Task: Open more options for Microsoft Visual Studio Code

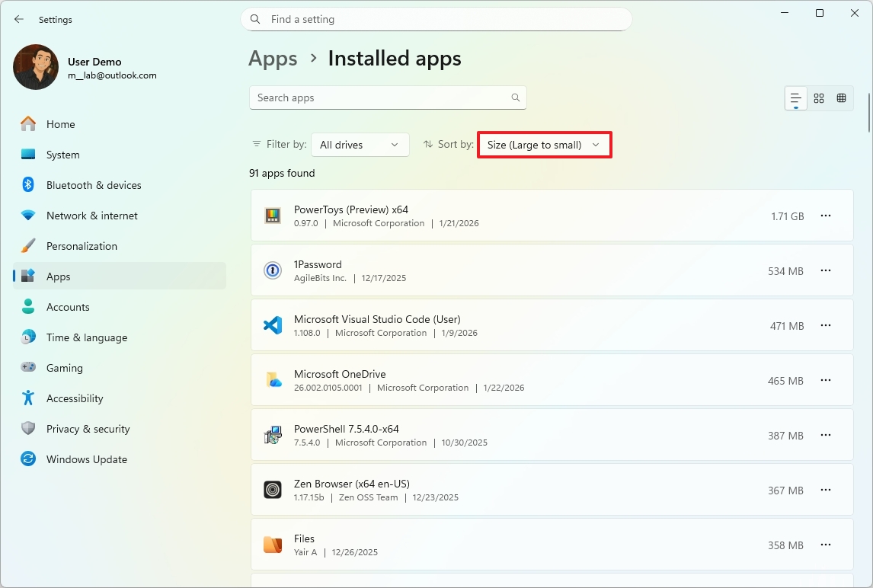Action: point(825,326)
